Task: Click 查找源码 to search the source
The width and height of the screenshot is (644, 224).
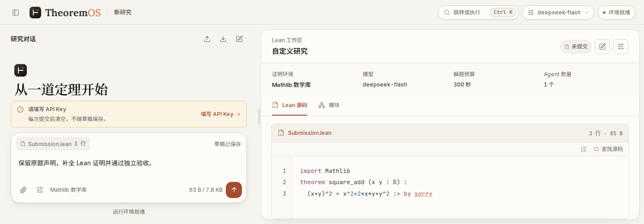Action: [x=608, y=149]
